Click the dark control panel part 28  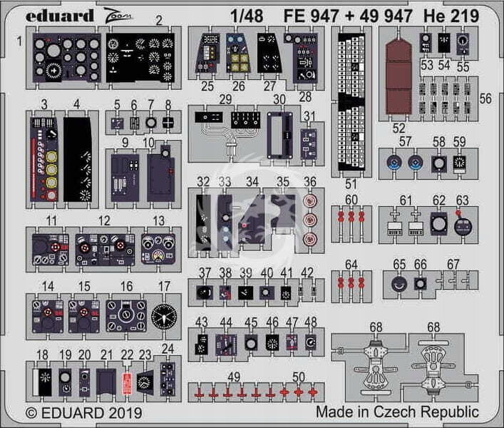tap(301, 58)
